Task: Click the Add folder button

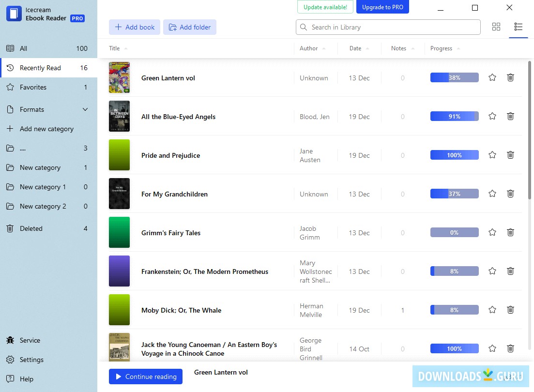Action: (190, 27)
